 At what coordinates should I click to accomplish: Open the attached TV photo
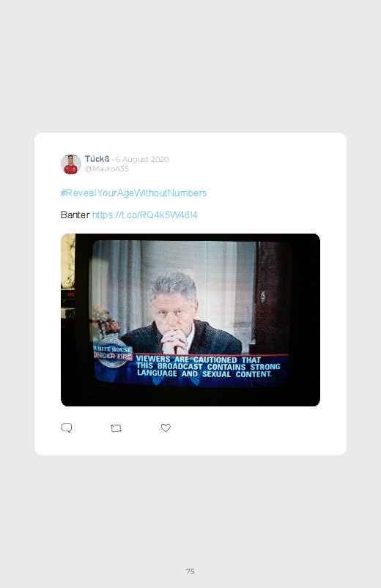tap(190, 320)
